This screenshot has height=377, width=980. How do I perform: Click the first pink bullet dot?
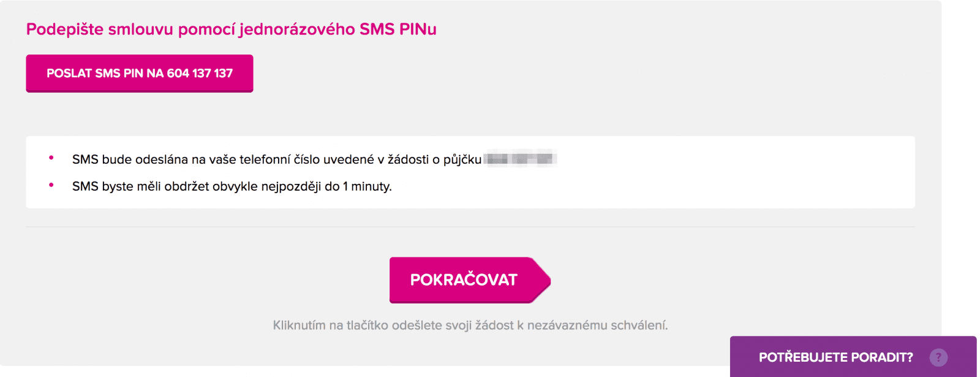51,158
